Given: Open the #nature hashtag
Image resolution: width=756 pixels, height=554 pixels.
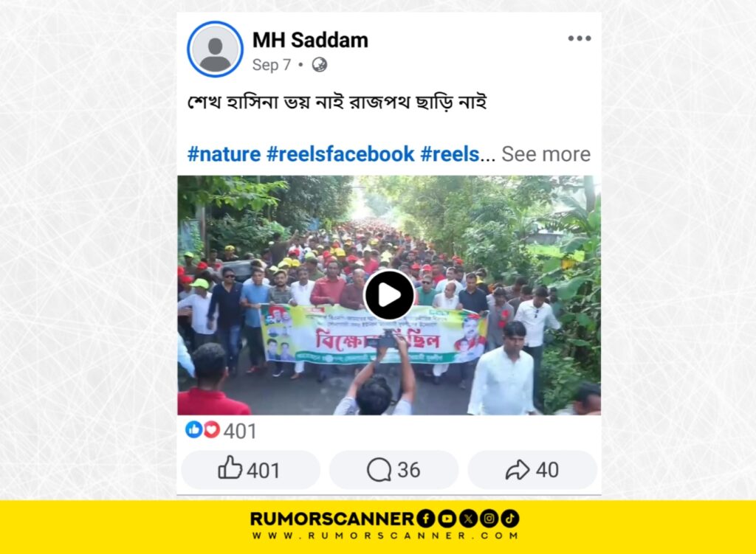Looking at the screenshot, I should click(224, 154).
